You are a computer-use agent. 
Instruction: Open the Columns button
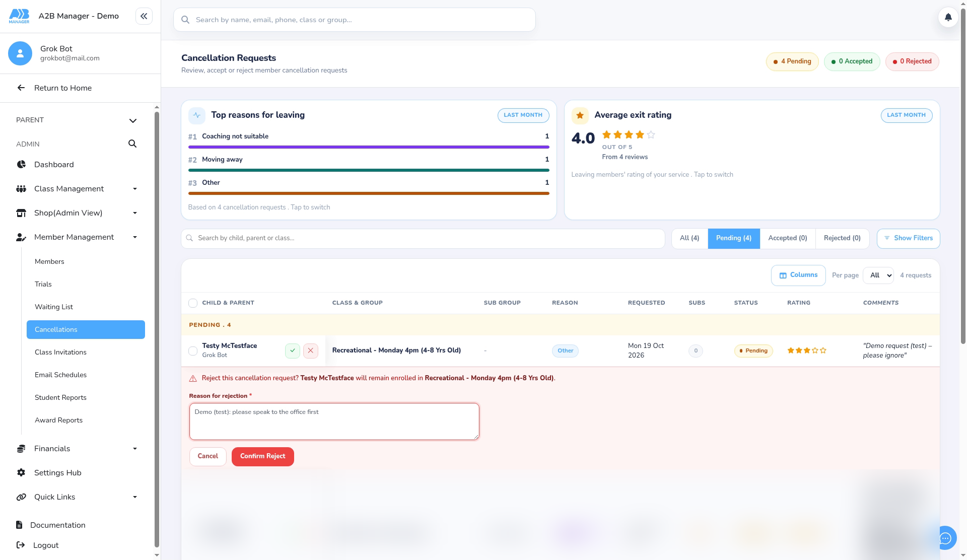798,275
